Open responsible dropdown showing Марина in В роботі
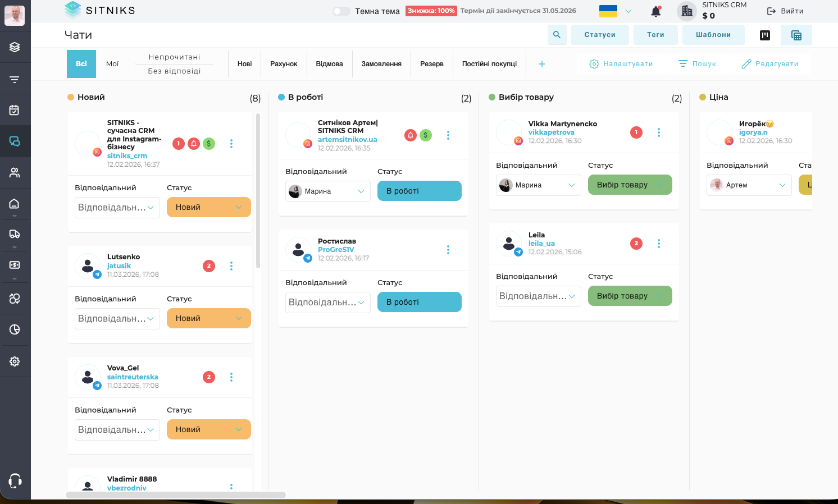Image resolution: width=838 pixels, height=504 pixels. coord(327,191)
